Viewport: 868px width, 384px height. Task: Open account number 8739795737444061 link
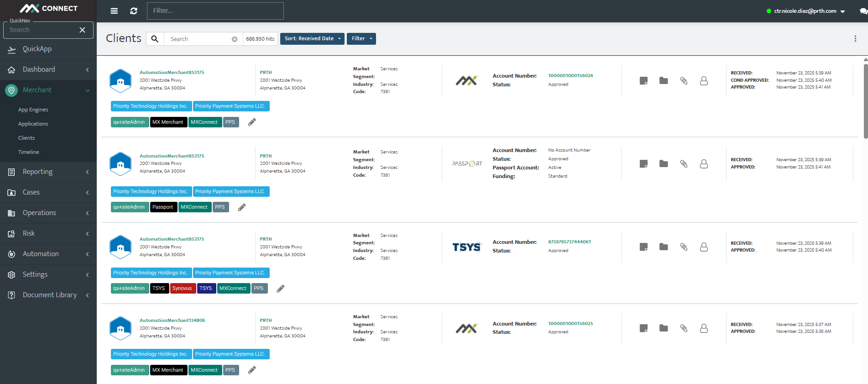(x=570, y=242)
